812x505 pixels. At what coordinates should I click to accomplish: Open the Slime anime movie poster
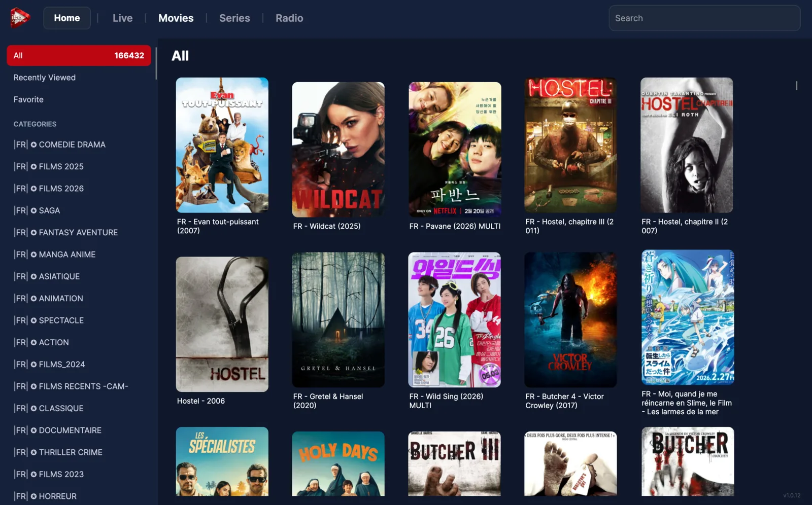point(687,317)
